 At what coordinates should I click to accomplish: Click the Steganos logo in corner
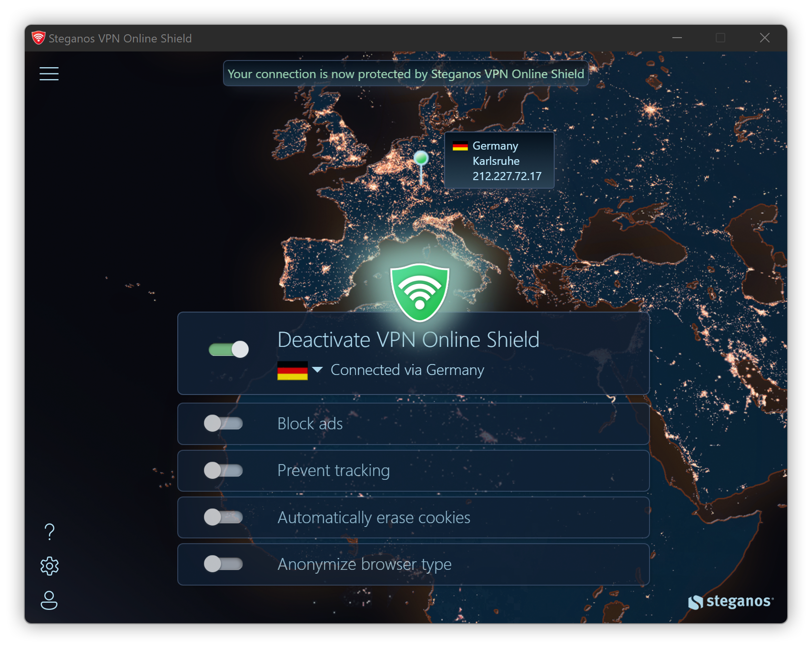[731, 602]
